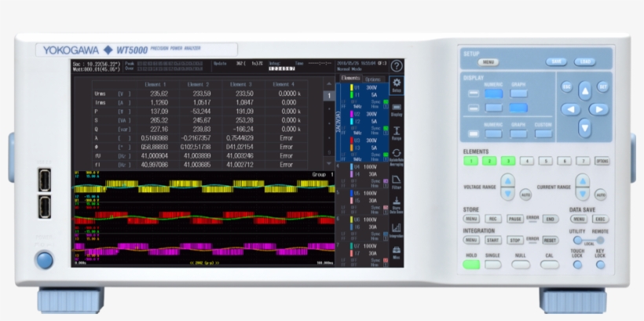This screenshot has width=644, height=321.
Task: Switch to the Options tab on screen
Action: point(373,79)
